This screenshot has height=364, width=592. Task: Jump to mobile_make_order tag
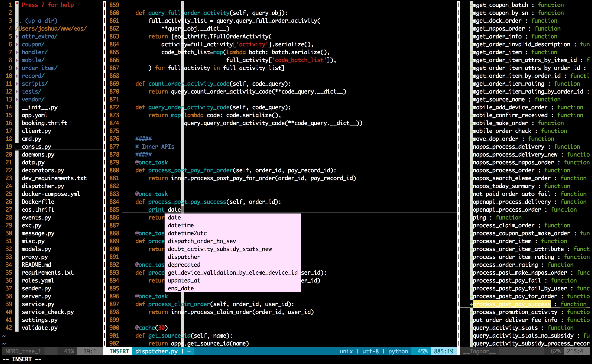click(500, 123)
